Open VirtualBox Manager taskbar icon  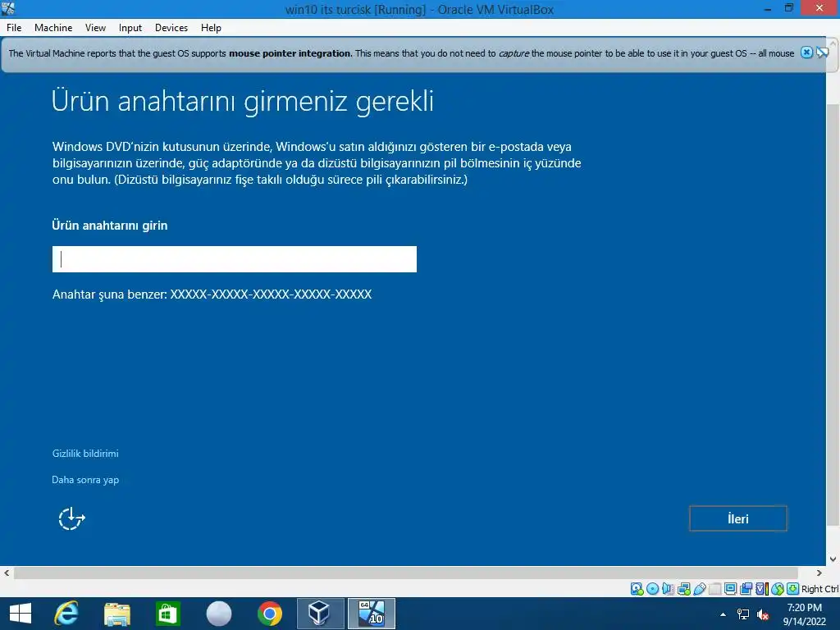(x=321, y=614)
